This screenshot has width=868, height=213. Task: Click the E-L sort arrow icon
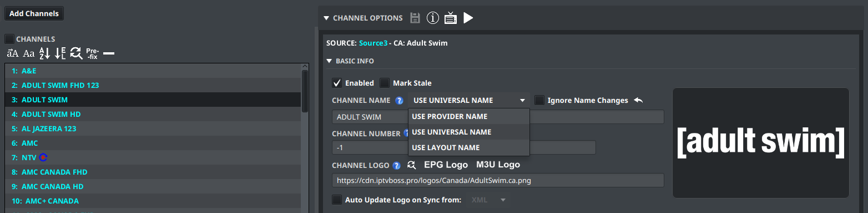[60, 54]
